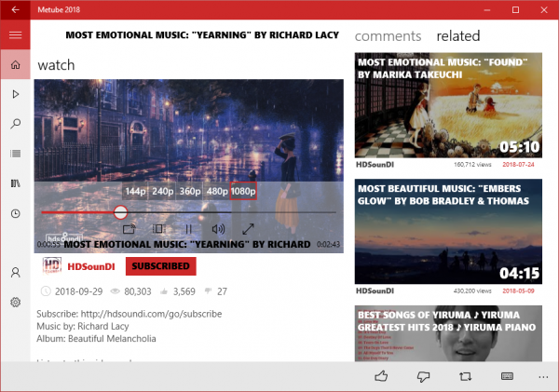Image resolution: width=559 pixels, height=392 pixels.
Task: Open the history clock sidebar icon
Action: point(15,213)
